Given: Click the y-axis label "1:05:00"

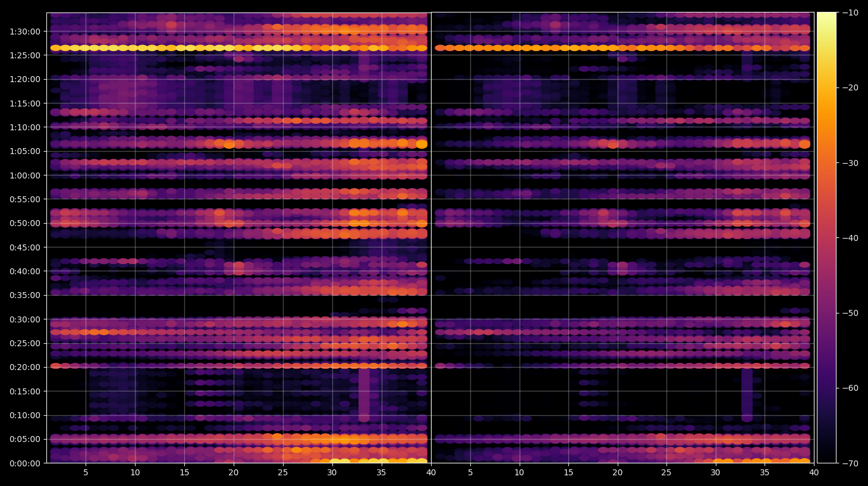Looking at the screenshot, I should (25, 151).
